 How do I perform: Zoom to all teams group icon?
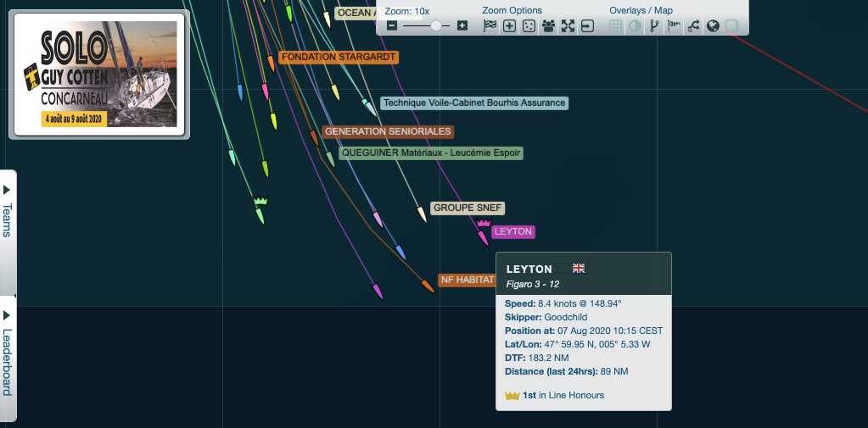pos(549,25)
